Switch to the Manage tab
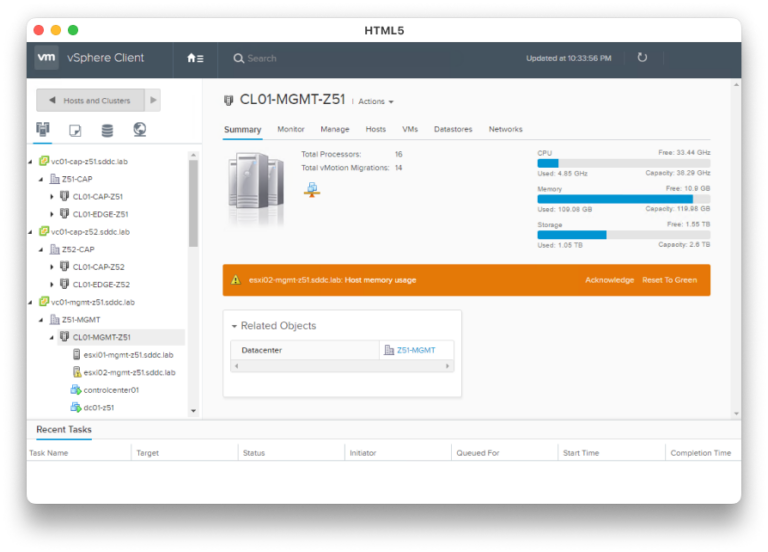The height and width of the screenshot is (552, 768). coord(335,129)
